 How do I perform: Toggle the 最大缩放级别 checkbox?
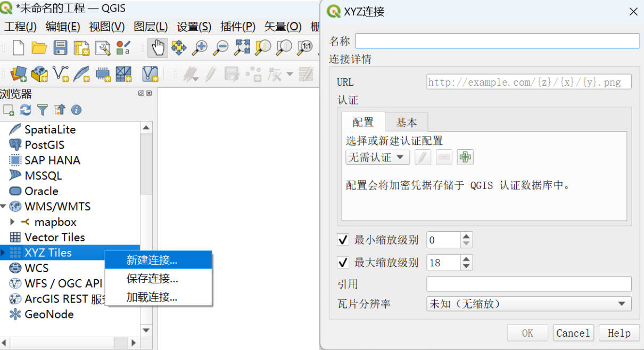point(343,262)
